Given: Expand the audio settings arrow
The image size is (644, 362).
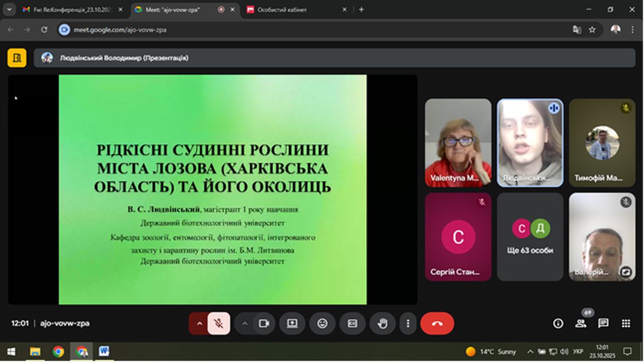Looking at the screenshot, I should pyautogui.click(x=199, y=324).
